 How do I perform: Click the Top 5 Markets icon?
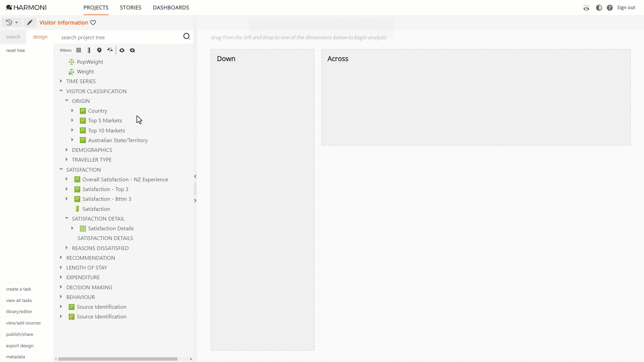[x=83, y=121]
